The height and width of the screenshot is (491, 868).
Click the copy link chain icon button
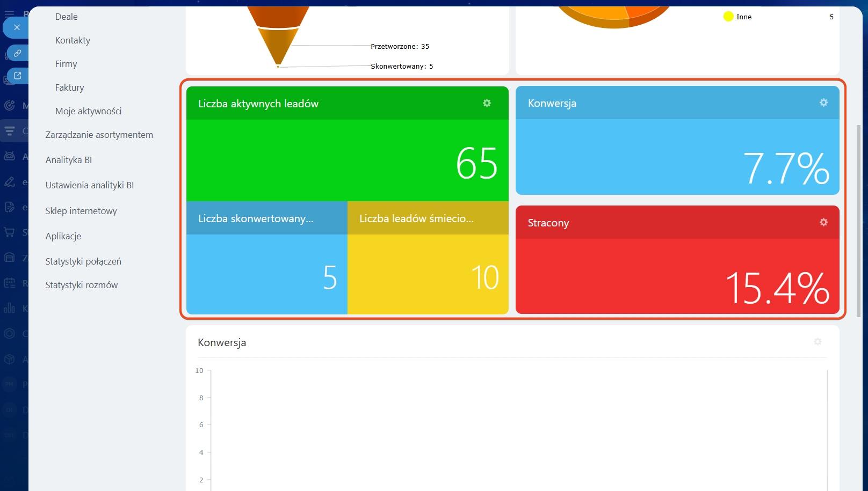click(17, 53)
